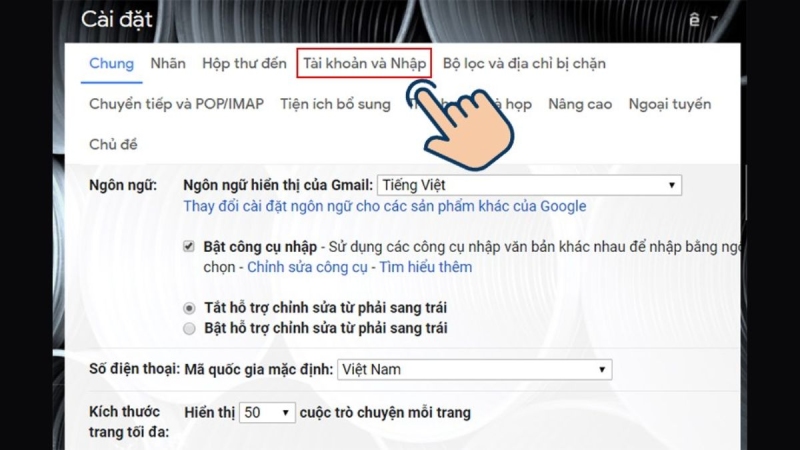
Task: Go to Tài khoản và Nhập tab
Action: pyautogui.click(x=364, y=63)
